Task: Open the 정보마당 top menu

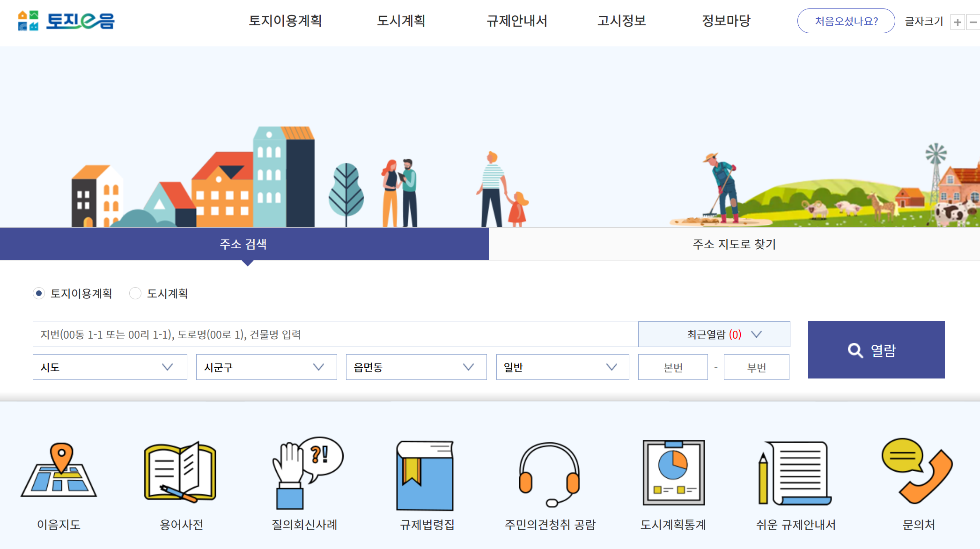Action: click(726, 21)
